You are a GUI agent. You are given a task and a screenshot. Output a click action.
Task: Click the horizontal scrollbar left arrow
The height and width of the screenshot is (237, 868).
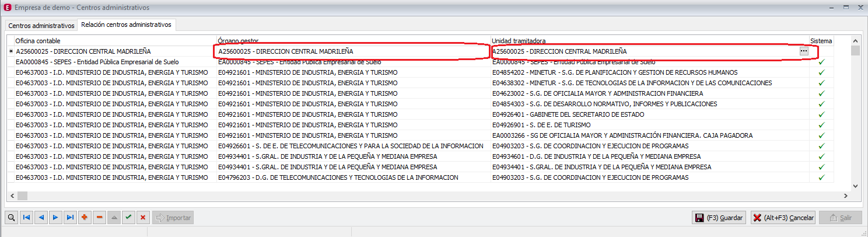click(x=12, y=196)
